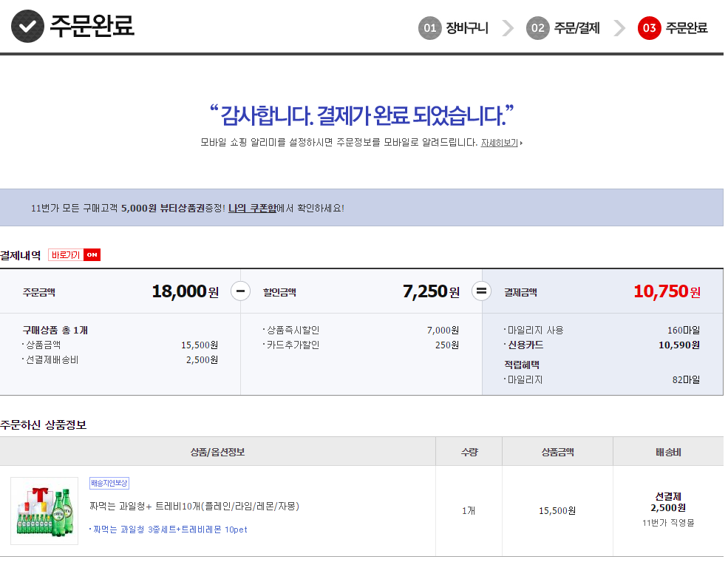Click the 상품/옵션정보 column header
Viewport: 728px width, 565px height.
click(217, 452)
